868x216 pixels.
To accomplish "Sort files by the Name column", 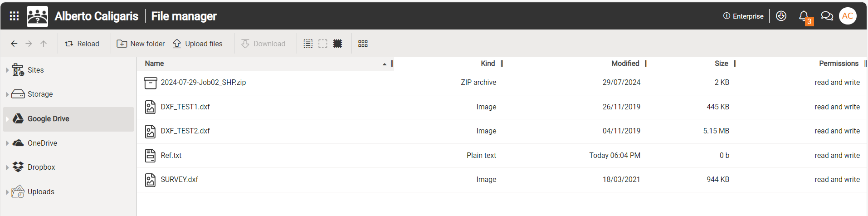I will (x=155, y=64).
